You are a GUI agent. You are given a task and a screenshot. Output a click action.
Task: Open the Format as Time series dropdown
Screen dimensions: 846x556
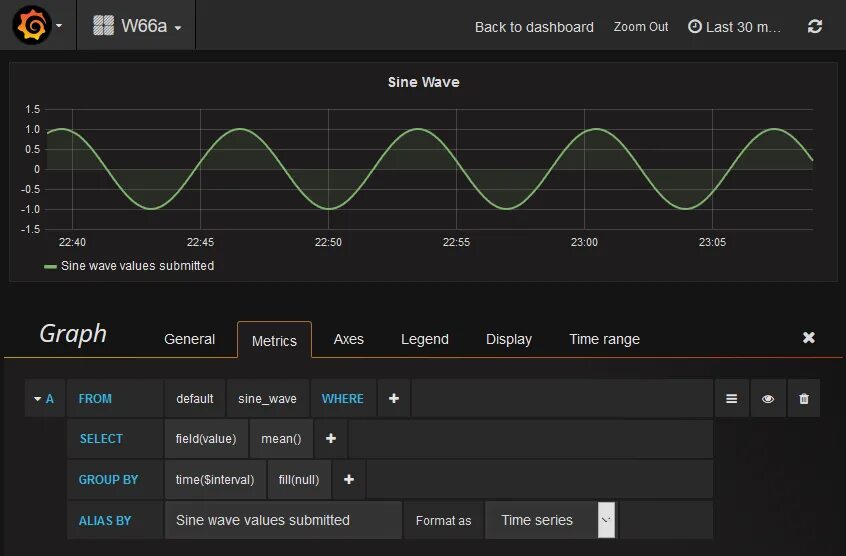pyautogui.click(x=550, y=520)
